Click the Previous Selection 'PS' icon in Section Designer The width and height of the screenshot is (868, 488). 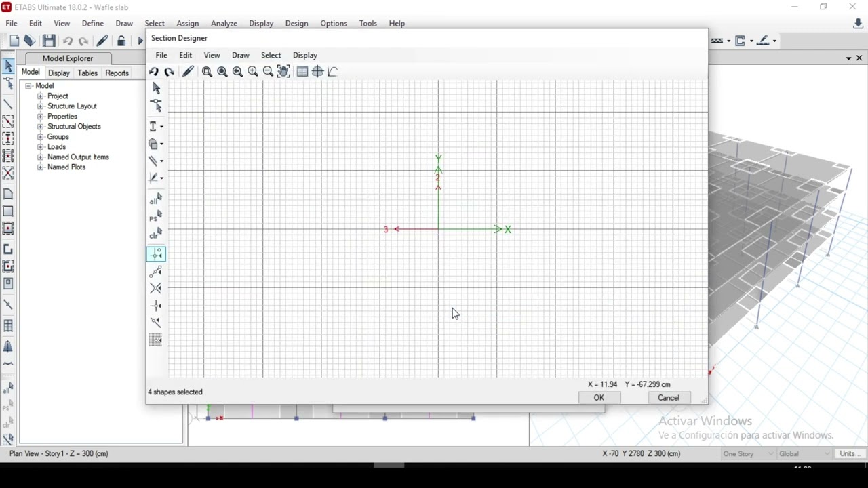[156, 217]
